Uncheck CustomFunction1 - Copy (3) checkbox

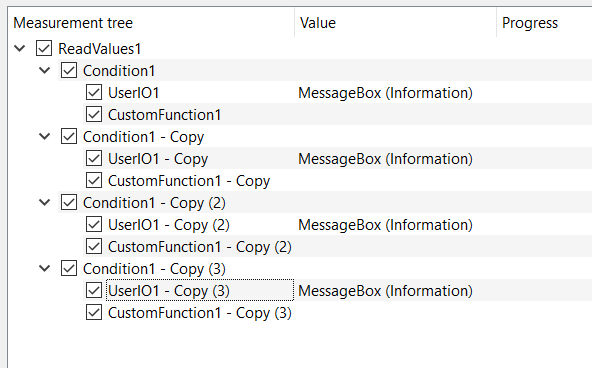click(94, 313)
